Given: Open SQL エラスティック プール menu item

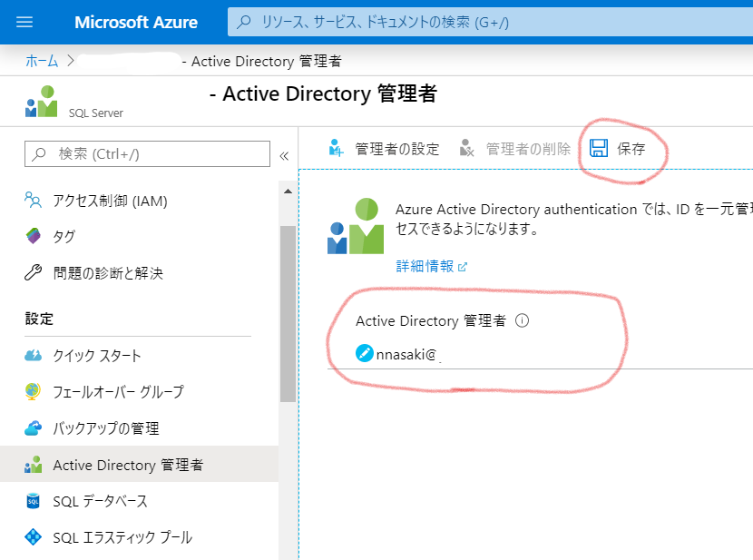Looking at the screenshot, I should tap(140, 537).
